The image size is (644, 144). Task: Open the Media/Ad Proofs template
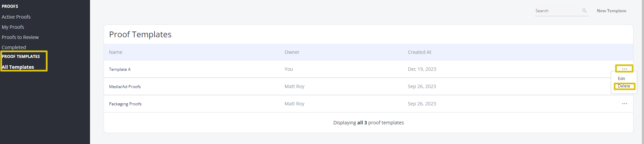pyautogui.click(x=125, y=86)
